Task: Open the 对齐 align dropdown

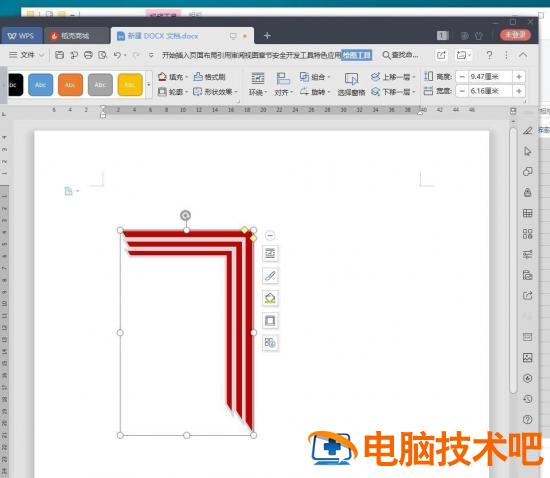Action: click(283, 84)
